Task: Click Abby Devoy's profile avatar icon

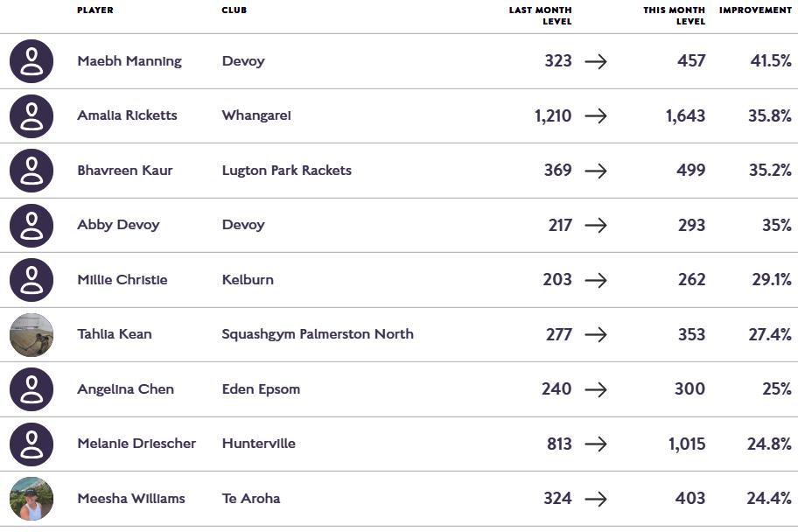Action: pos(31,225)
